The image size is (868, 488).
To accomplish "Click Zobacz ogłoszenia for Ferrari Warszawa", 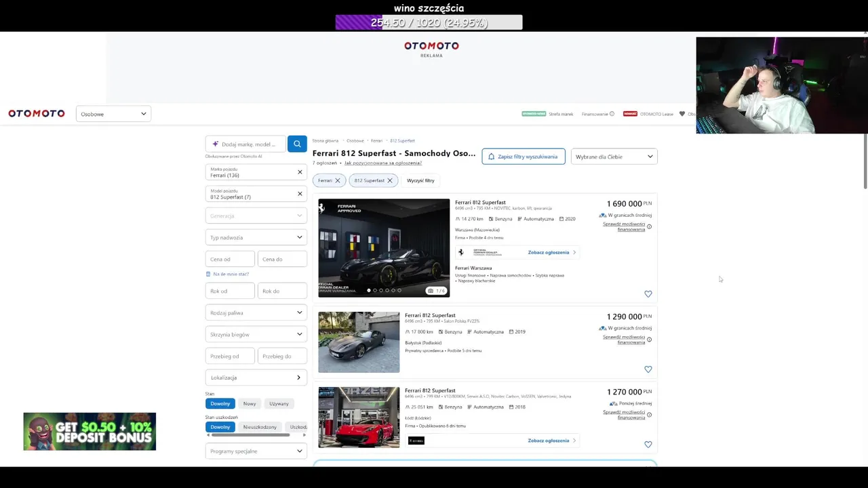I will pyautogui.click(x=551, y=252).
